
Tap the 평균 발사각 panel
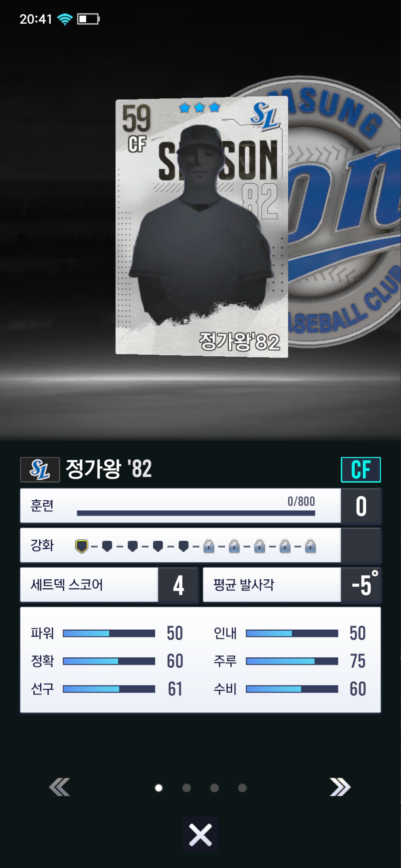click(x=292, y=585)
